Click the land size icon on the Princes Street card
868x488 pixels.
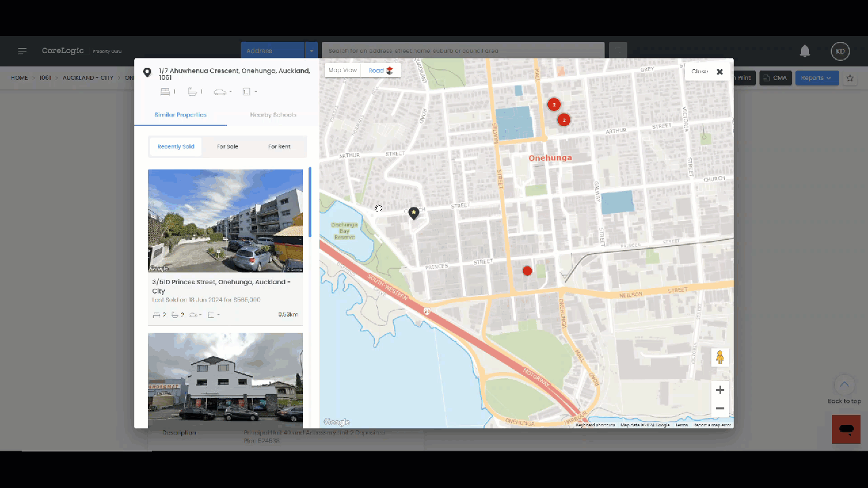tap(211, 314)
